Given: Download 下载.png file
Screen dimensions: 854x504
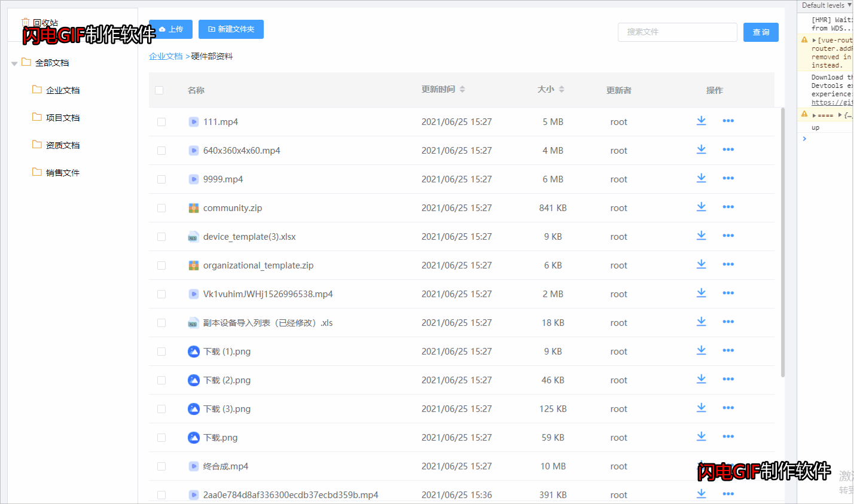Looking at the screenshot, I should (701, 436).
